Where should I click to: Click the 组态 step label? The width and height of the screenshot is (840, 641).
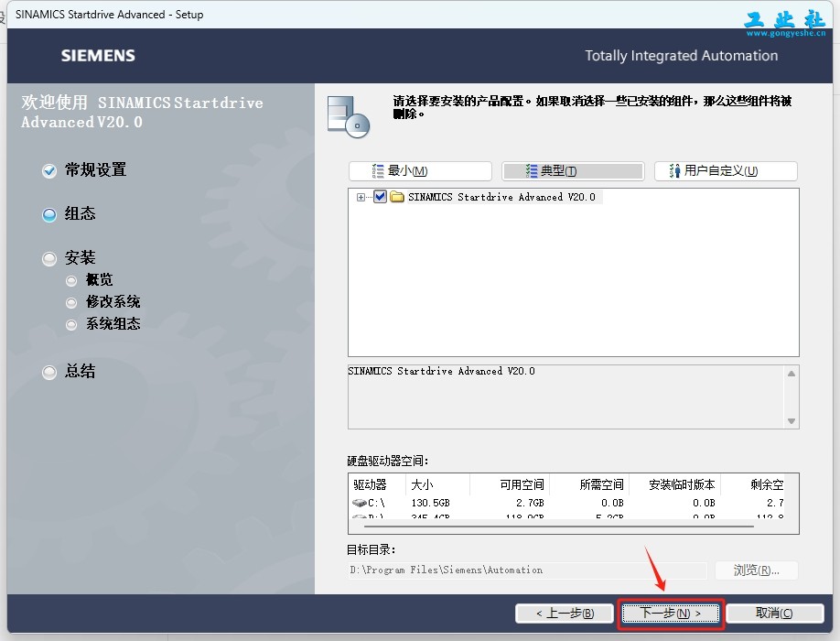[x=80, y=214]
